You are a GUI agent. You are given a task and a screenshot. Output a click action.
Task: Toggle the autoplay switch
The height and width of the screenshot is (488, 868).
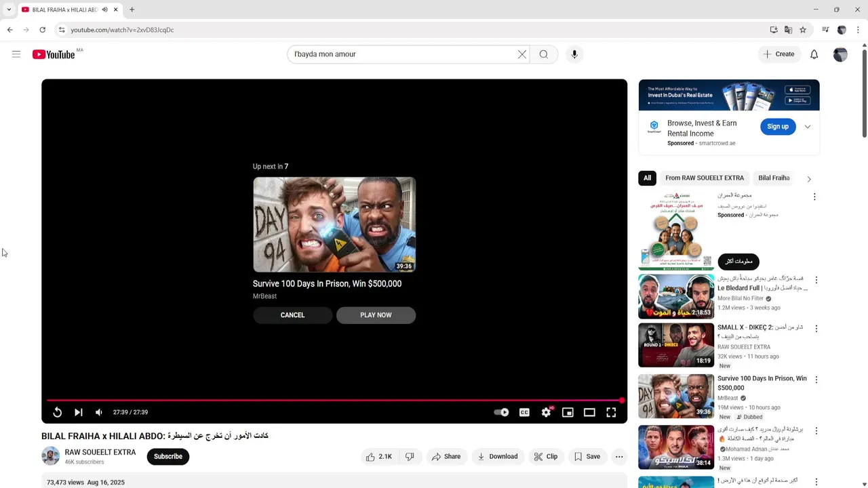click(501, 412)
